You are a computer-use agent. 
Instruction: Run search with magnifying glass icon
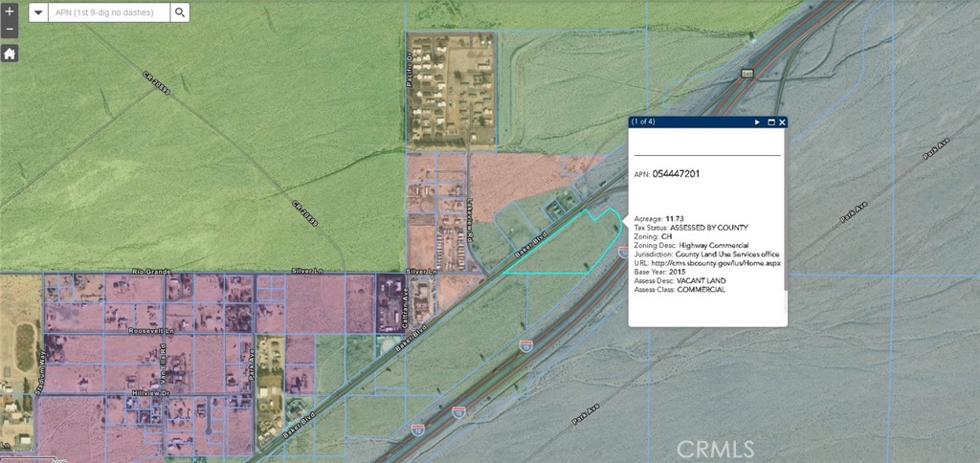180,12
